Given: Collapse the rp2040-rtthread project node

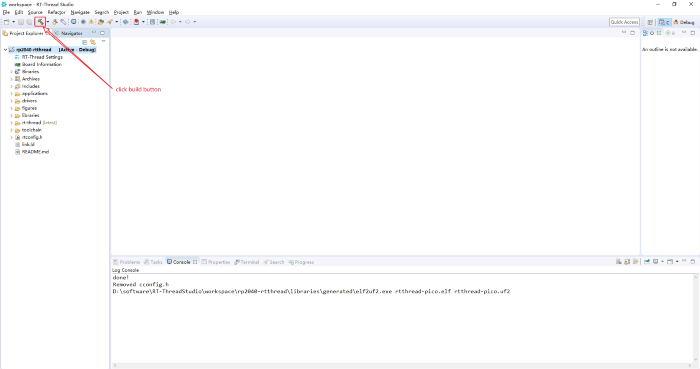Looking at the screenshot, I should click(x=5, y=50).
